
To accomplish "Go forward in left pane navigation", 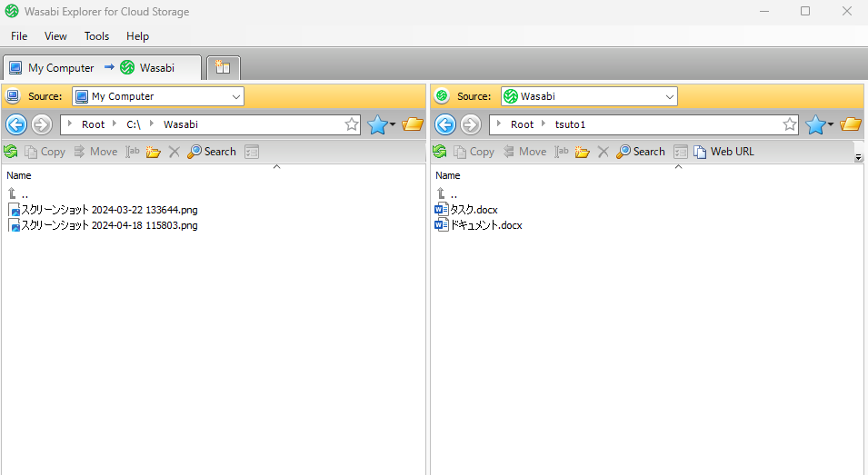I will coord(42,124).
